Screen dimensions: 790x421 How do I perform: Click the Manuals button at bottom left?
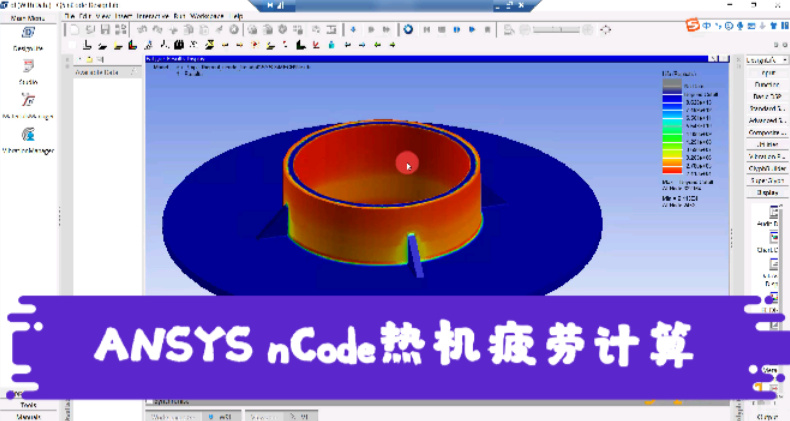pyautogui.click(x=28, y=416)
